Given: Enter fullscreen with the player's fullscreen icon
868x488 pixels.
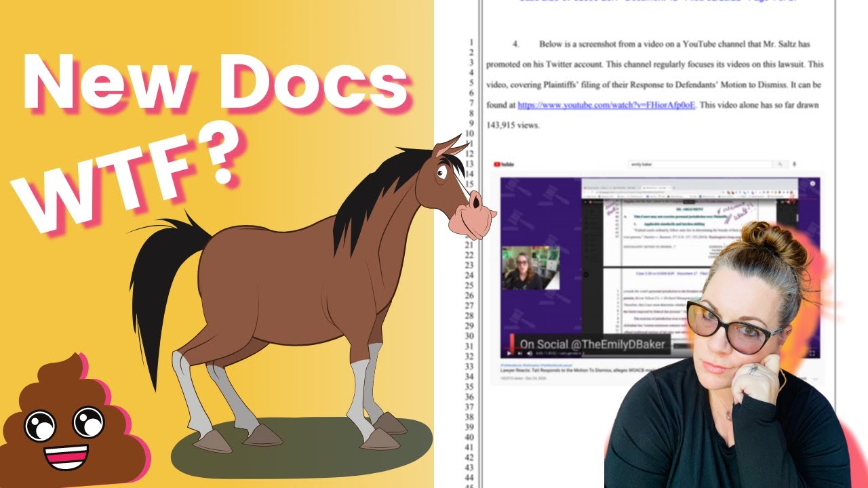Looking at the screenshot, I should (x=812, y=353).
